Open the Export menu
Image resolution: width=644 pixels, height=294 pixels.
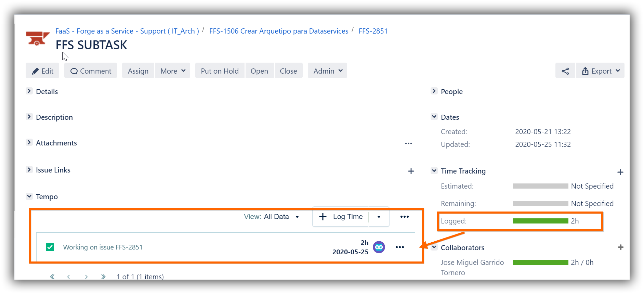(x=600, y=71)
